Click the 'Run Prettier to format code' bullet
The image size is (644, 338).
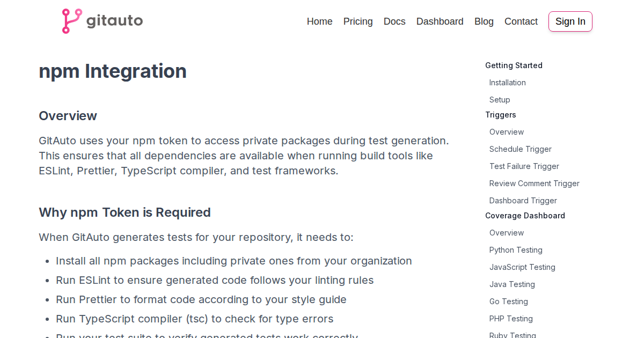[x=201, y=299]
